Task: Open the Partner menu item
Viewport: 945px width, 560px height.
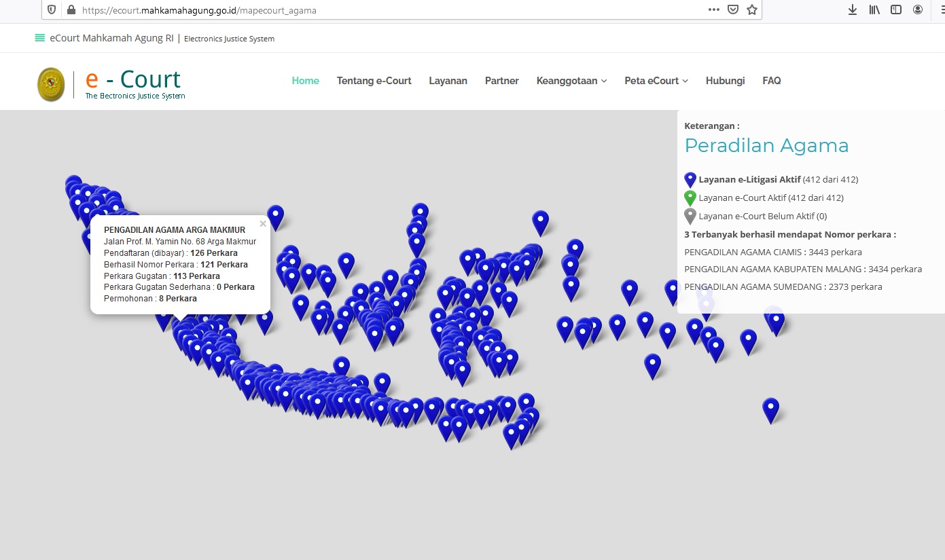Action: tap(502, 81)
